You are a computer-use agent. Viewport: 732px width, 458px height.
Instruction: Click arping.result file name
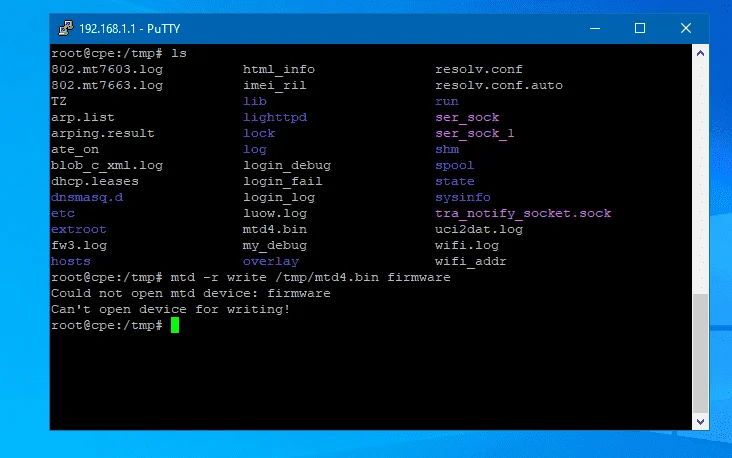(103, 134)
